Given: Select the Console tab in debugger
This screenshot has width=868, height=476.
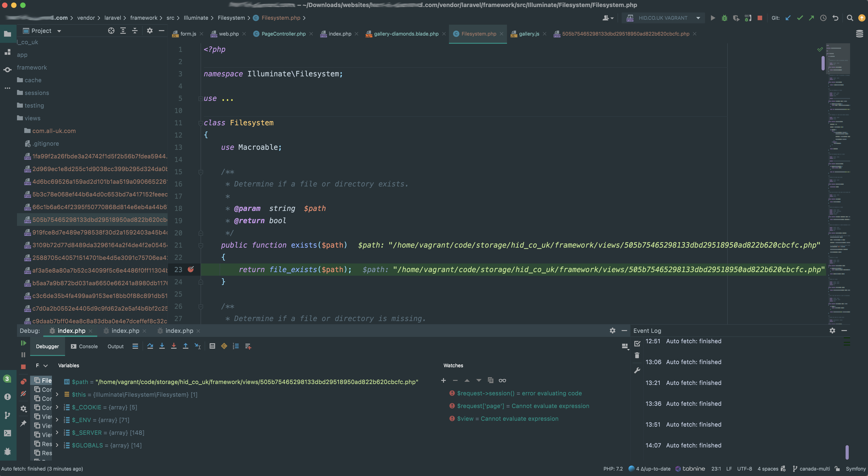Looking at the screenshot, I should [x=84, y=346].
